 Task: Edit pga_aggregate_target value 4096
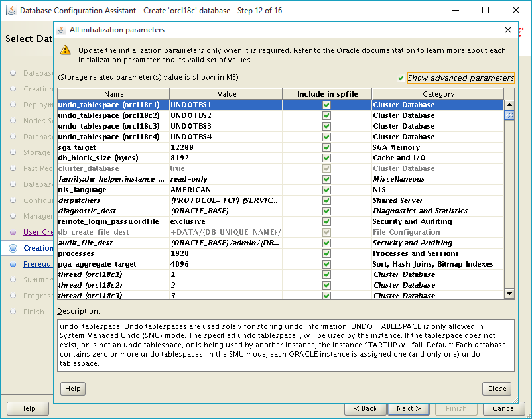click(x=226, y=264)
